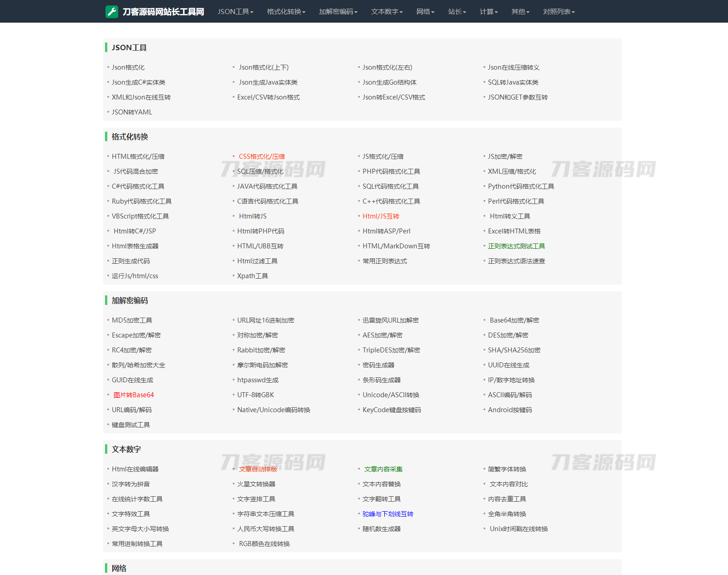The image size is (728, 575).
Task: Click the 刀客源码网站长工具网 site title
Action: (x=163, y=12)
